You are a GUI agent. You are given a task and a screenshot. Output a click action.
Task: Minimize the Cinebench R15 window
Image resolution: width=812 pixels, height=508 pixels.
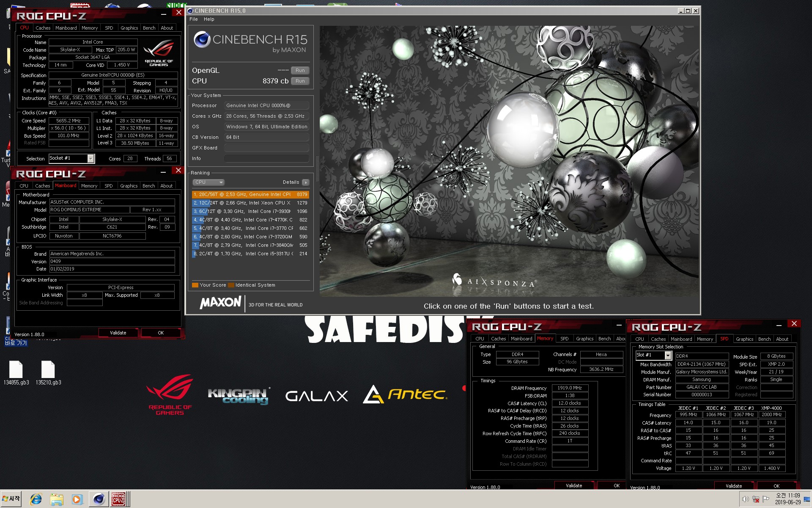point(680,11)
